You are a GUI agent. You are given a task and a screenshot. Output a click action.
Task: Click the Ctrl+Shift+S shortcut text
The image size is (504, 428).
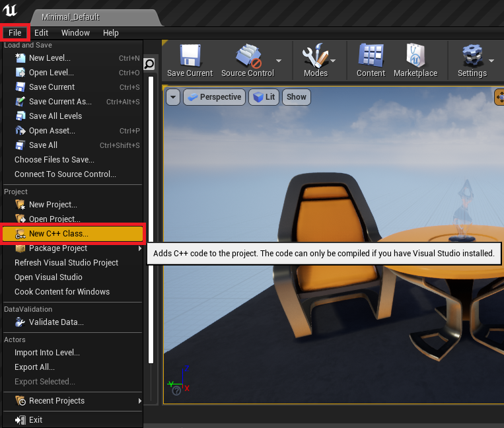click(120, 145)
